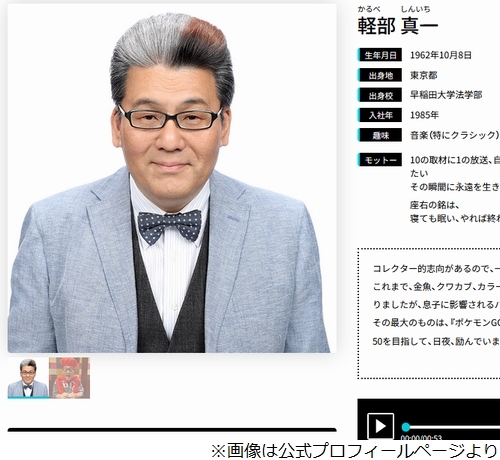Screen dimensions: 500x460
Task: Click the line starting 座右の銘は
Action: (x=435, y=205)
